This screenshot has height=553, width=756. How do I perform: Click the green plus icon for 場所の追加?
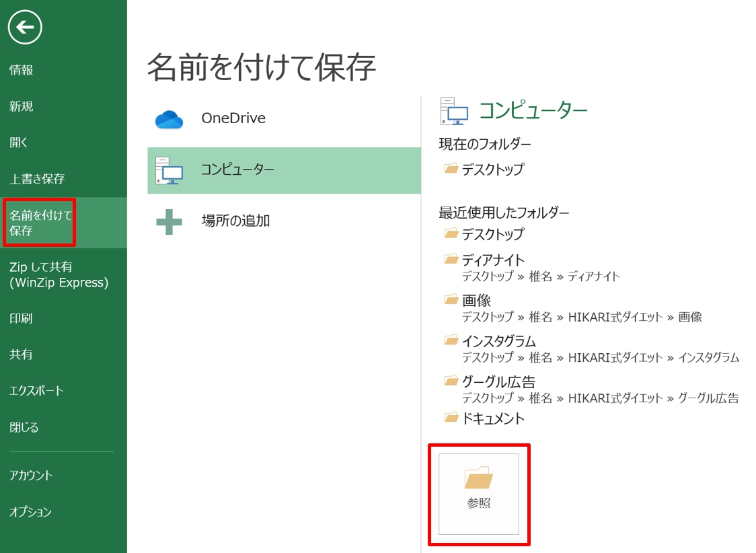169,222
